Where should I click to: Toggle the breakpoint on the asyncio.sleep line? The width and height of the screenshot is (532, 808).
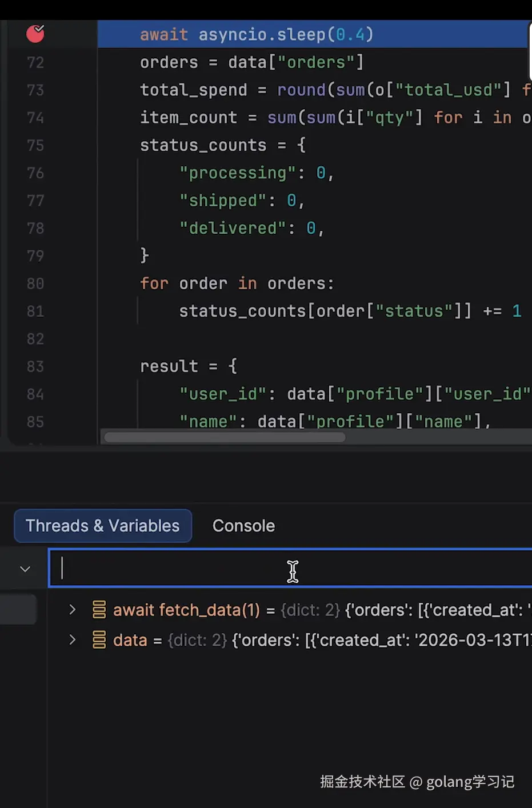click(x=35, y=34)
